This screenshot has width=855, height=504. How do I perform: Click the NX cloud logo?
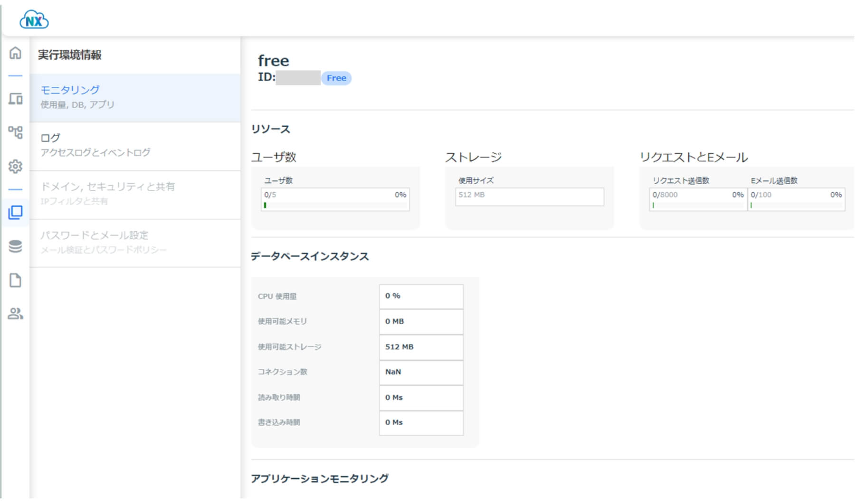(x=34, y=20)
